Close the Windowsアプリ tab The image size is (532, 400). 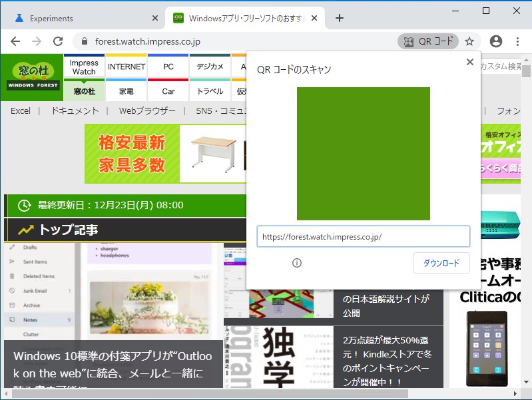[314, 18]
